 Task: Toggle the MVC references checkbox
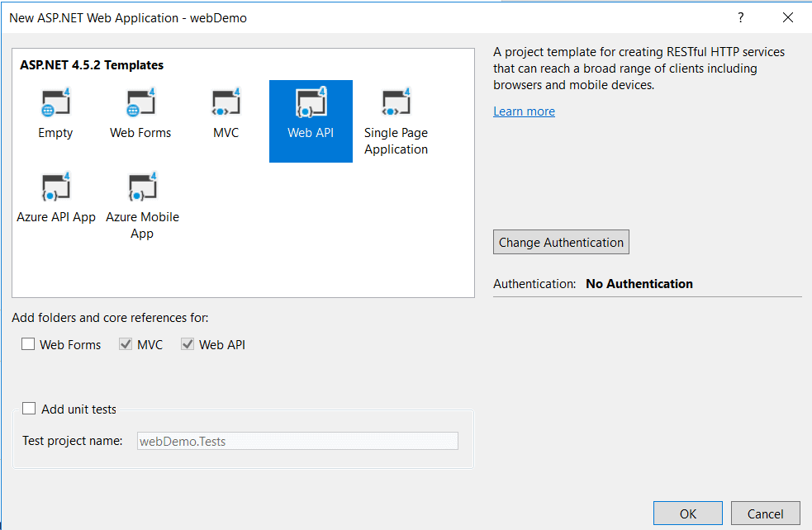point(126,344)
